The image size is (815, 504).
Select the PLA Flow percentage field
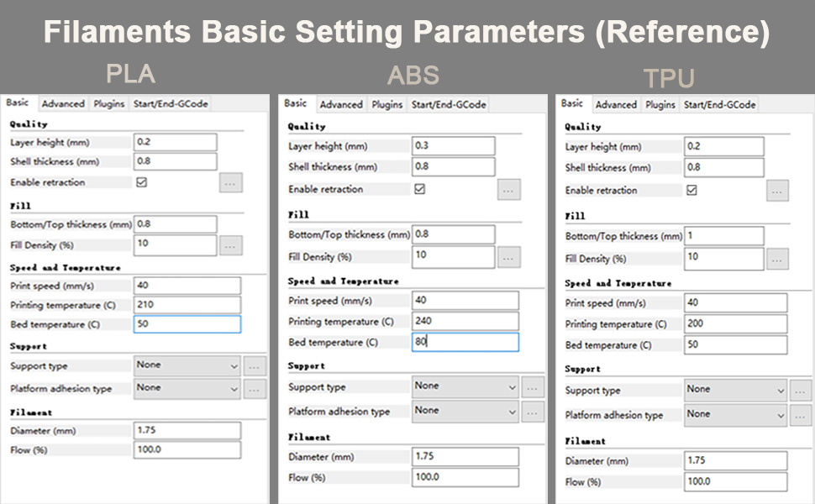[187, 449]
